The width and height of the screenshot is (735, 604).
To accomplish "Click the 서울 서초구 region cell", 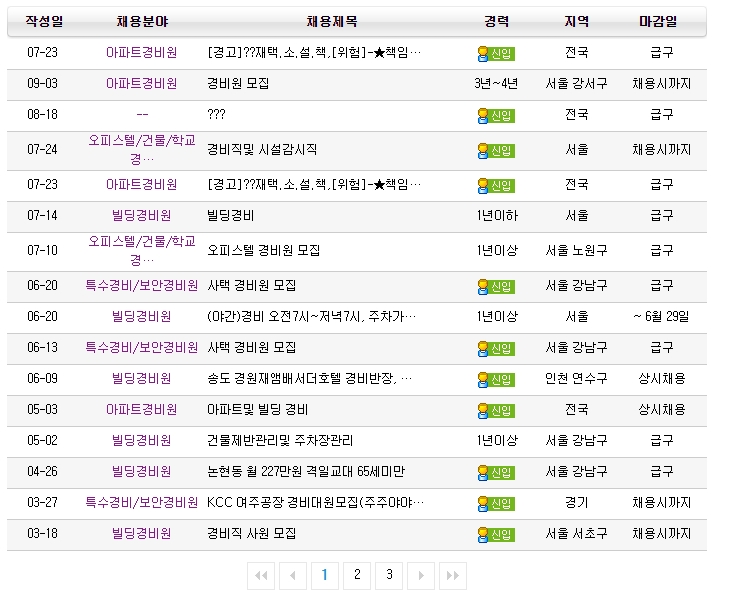I will tap(577, 533).
